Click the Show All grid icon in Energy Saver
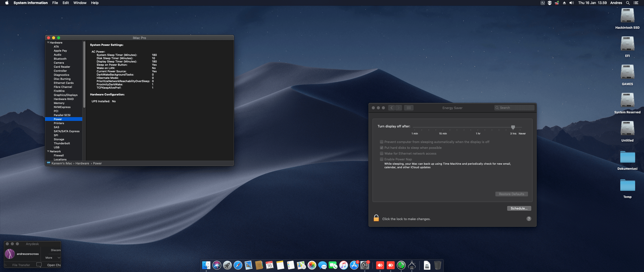The image size is (644, 272). (409, 108)
